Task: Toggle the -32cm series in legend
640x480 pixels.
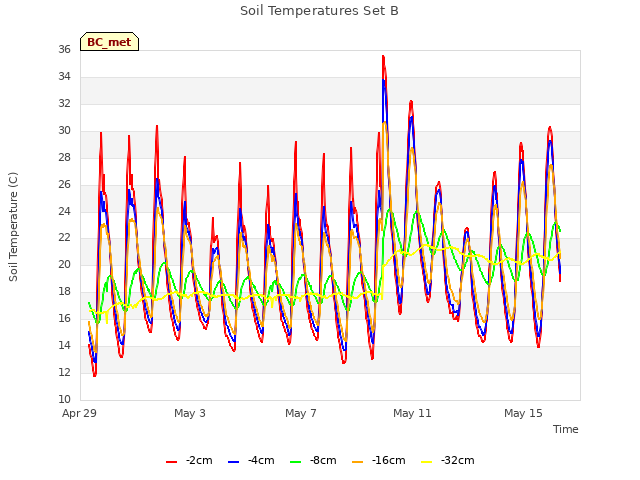Action: pos(447,460)
